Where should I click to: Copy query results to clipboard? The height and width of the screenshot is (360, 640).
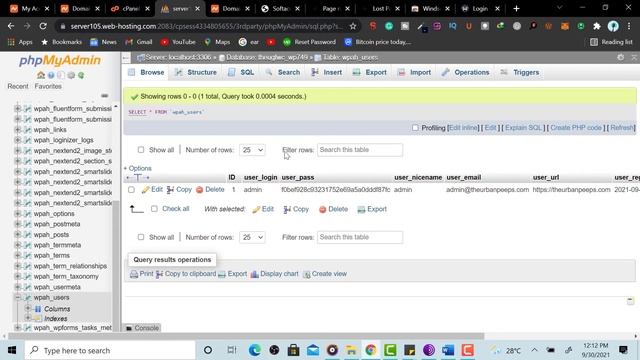point(186,274)
